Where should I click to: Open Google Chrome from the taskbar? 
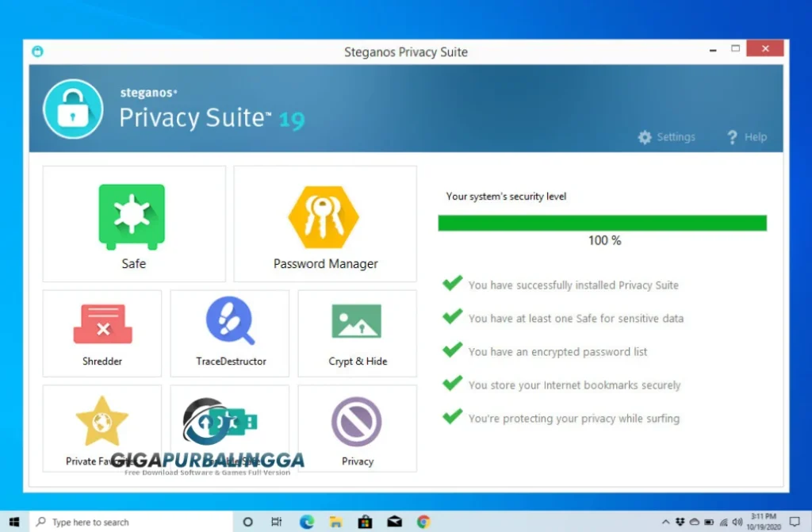point(423,522)
